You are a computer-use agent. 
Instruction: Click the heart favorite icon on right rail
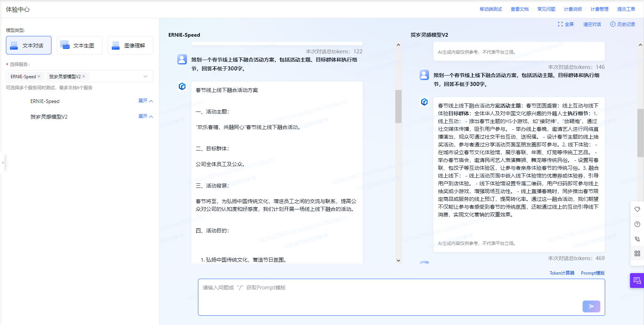point(637,209)
